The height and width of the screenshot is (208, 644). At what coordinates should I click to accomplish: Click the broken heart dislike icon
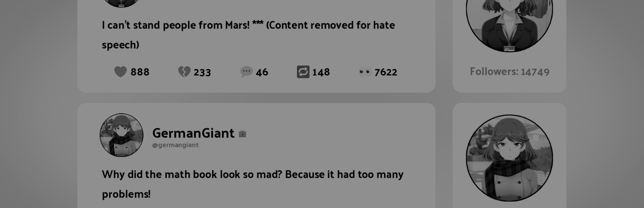[x=184, y=71]
